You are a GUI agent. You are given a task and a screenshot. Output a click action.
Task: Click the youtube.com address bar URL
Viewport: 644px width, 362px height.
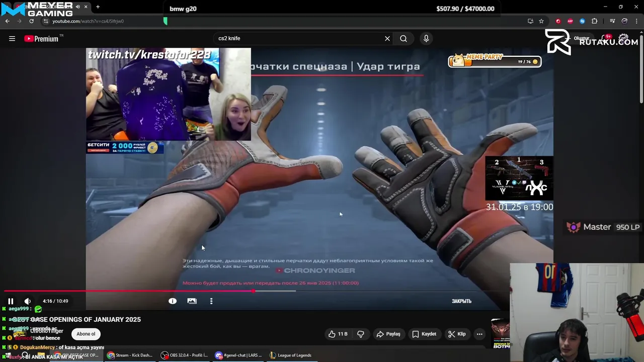click(x=88, y=21)
